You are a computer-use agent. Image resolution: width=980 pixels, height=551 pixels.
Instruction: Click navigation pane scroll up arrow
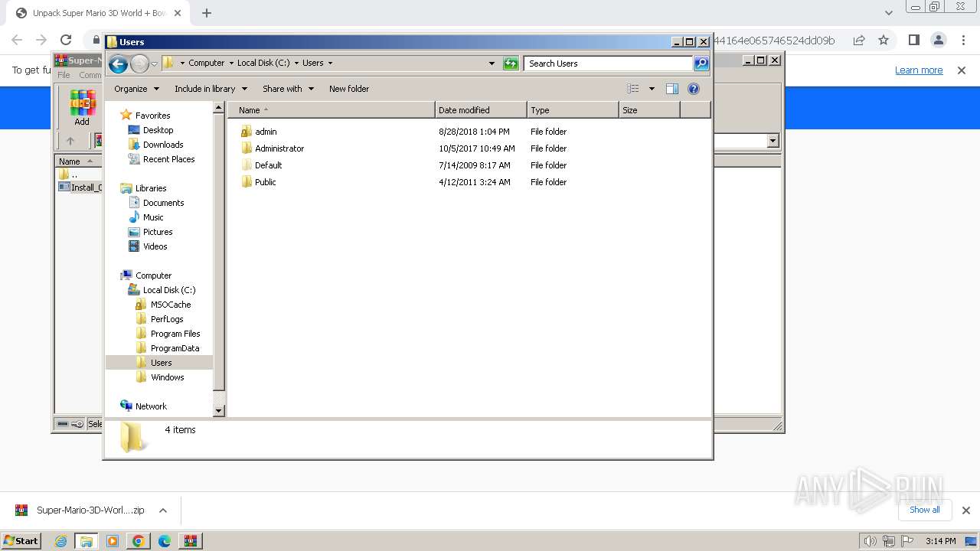219,108
